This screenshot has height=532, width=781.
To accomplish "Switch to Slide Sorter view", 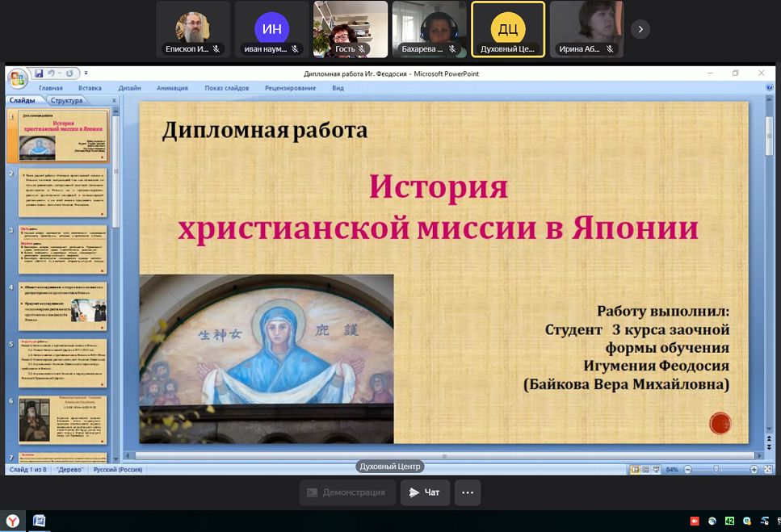I will (x=645, y=469).
